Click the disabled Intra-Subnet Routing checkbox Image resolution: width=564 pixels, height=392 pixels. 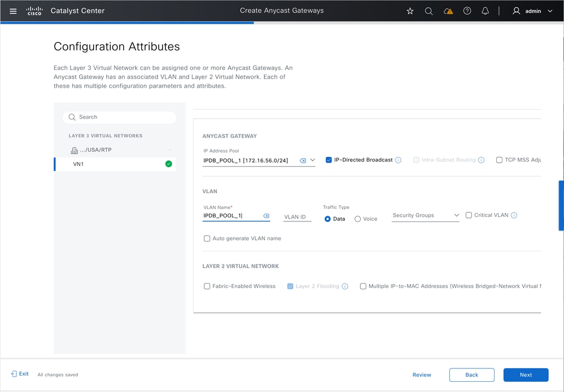(x=416, y=160)
